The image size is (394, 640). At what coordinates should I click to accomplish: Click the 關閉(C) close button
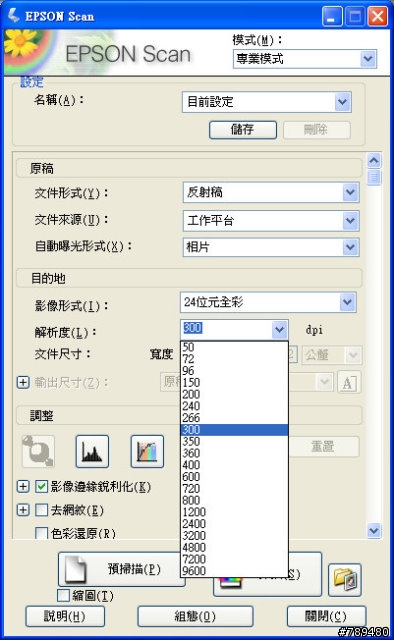326,616
